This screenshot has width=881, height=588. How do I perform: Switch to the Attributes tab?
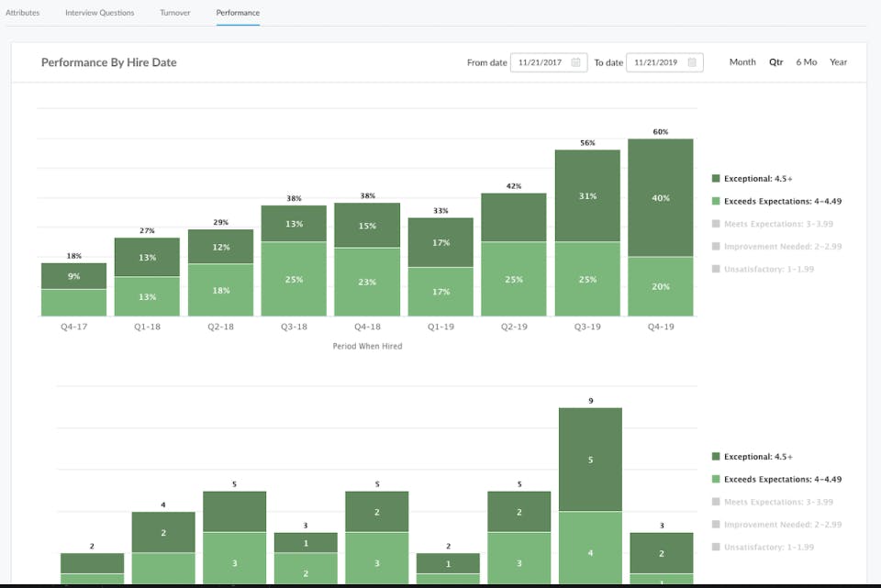[x=22, y=12]
